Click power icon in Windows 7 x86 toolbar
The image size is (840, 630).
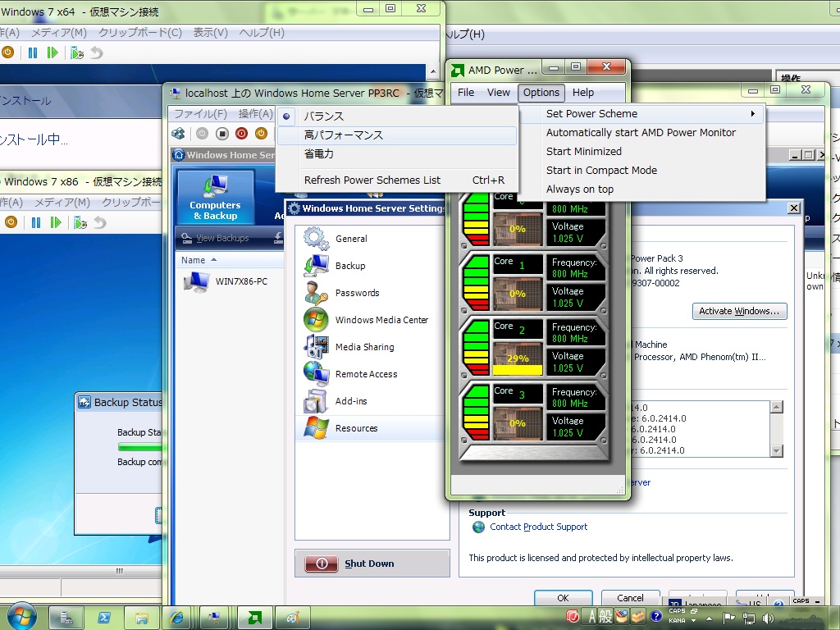tap(11, 222)
